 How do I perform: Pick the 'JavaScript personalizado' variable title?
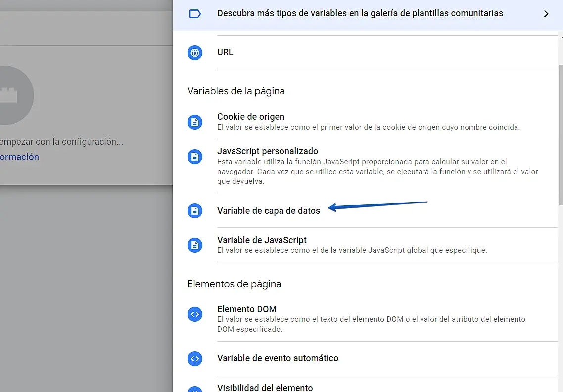point(267,151)
